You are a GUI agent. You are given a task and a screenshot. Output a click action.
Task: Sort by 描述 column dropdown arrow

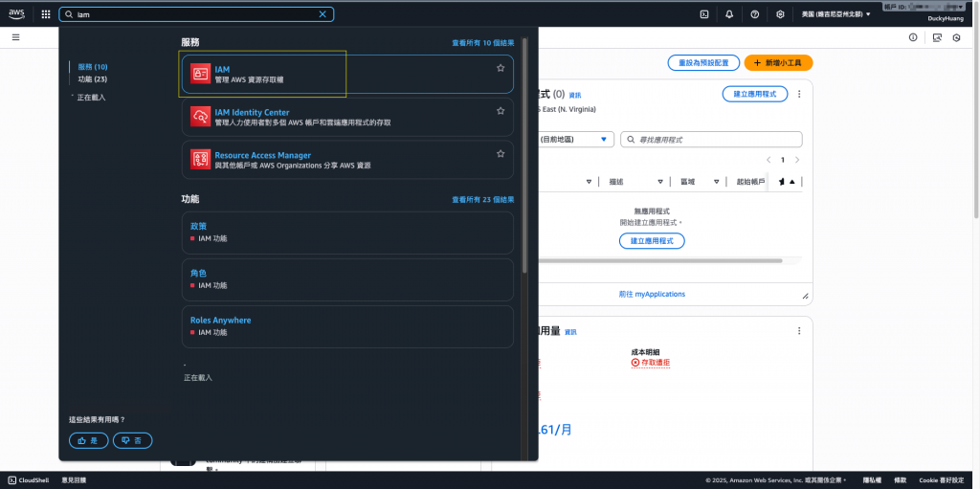660,182
